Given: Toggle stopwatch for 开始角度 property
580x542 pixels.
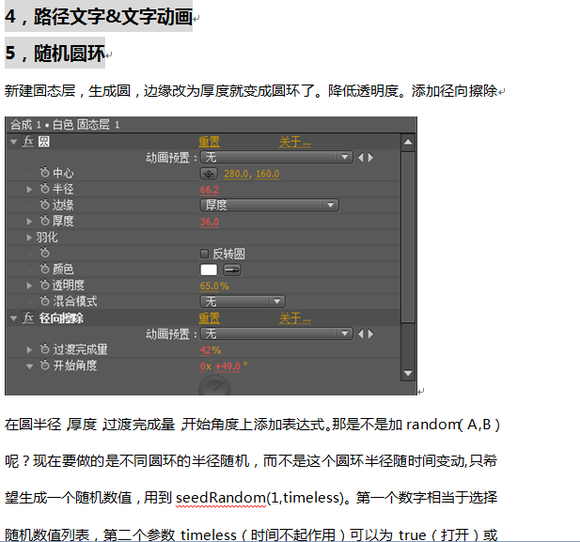Looking at the screenshot, I should pos(44,366).
